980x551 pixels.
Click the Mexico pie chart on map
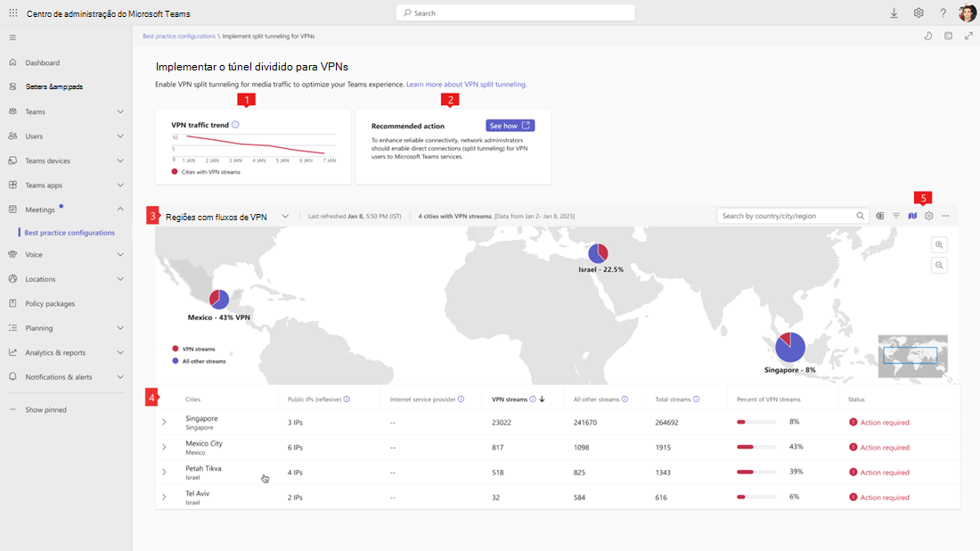click(x=219, y=300)
